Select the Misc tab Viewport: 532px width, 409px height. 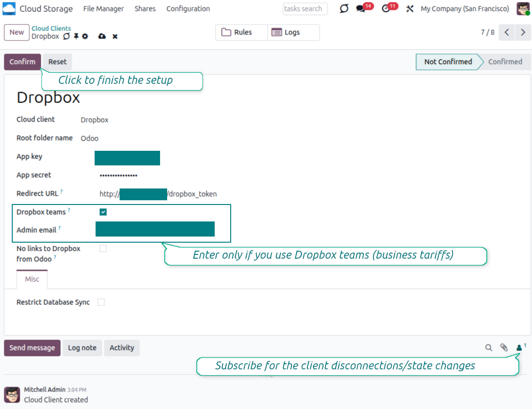[x=32, y=279]
